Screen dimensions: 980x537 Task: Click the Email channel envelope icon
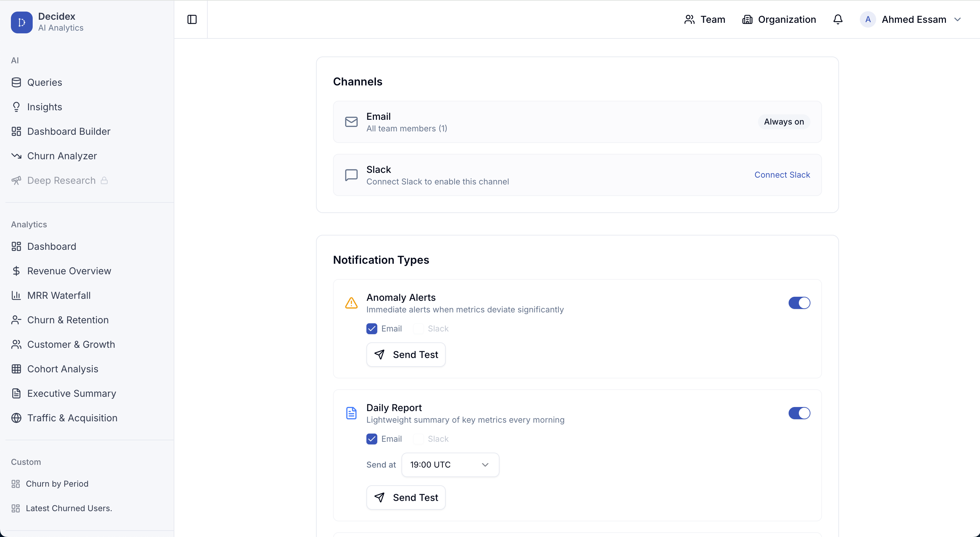click(x=351, y=122)
